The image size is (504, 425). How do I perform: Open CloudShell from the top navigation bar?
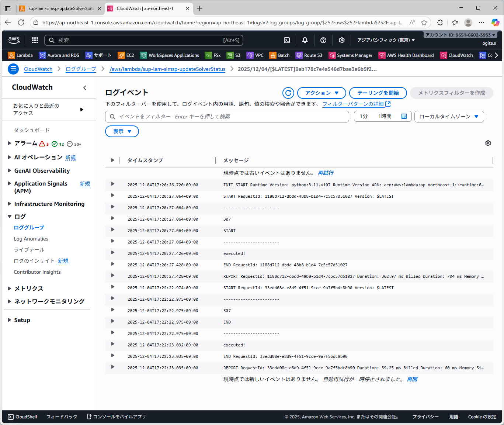287,40
